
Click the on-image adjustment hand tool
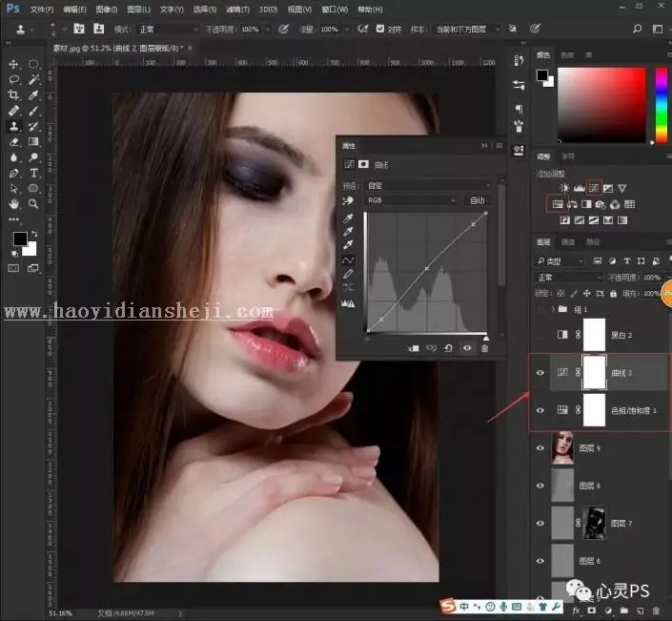[348, 200]
